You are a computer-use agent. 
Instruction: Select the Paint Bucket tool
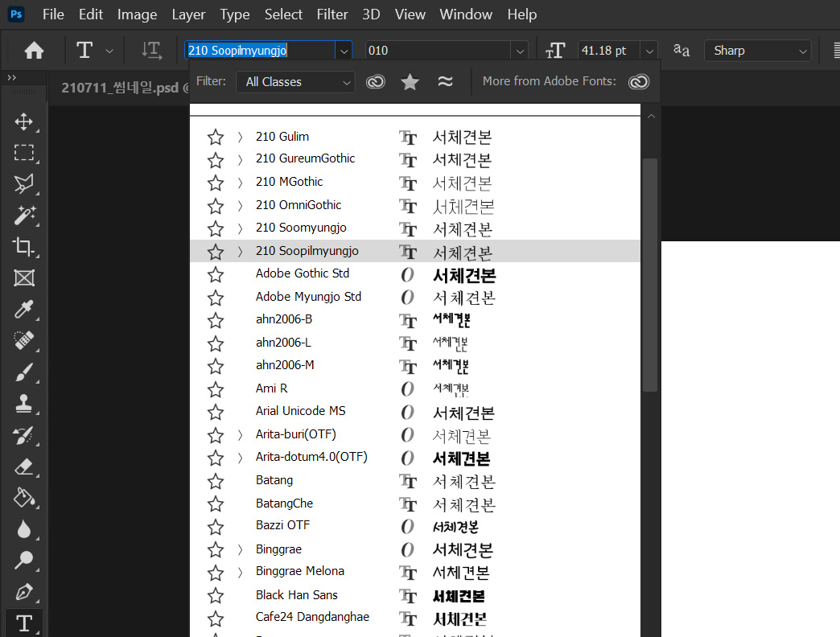point(23,497)
